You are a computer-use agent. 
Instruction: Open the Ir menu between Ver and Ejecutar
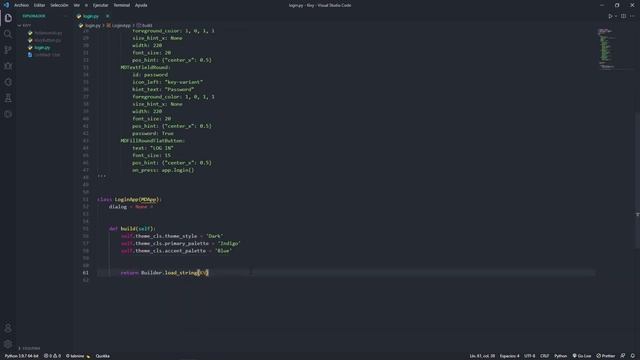pos(86,5)
